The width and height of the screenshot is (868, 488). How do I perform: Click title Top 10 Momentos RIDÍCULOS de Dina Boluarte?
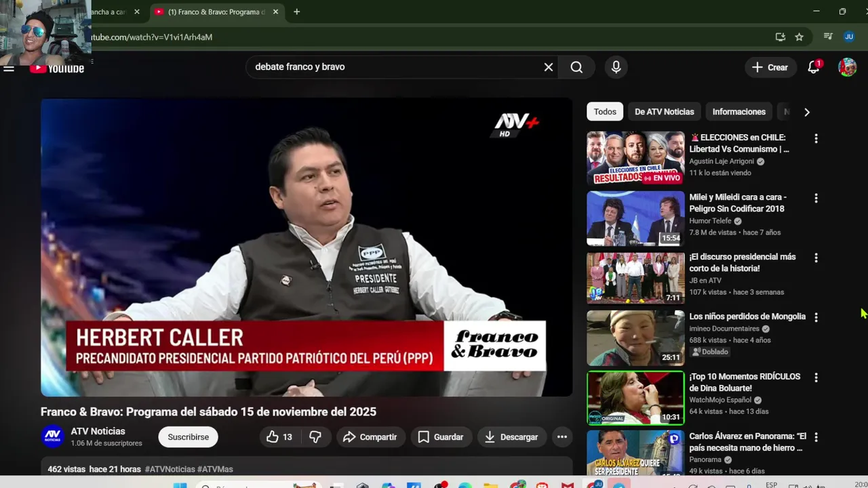point(745,382)
